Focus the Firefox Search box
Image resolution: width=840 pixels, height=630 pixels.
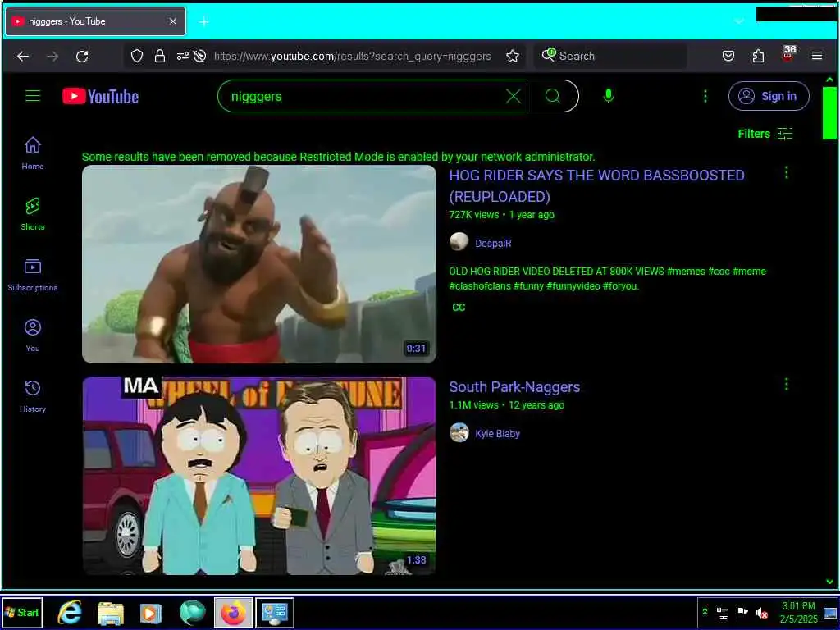point(610,56)
